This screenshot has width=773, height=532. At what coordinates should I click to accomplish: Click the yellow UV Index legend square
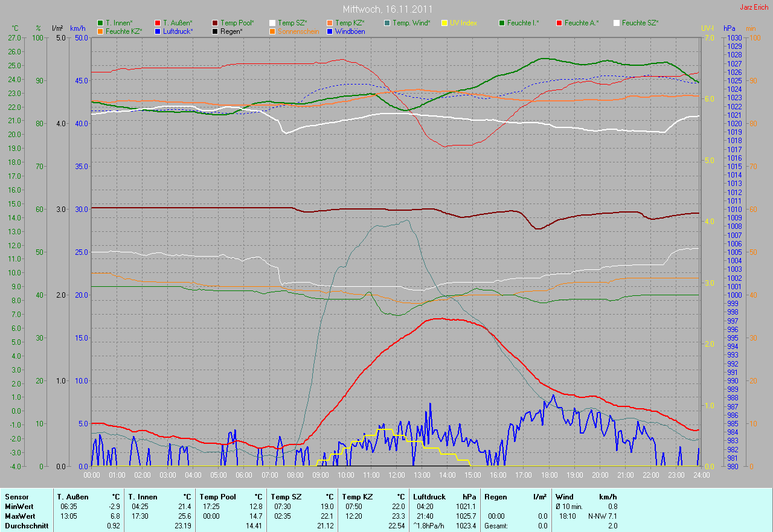point(445,23)
